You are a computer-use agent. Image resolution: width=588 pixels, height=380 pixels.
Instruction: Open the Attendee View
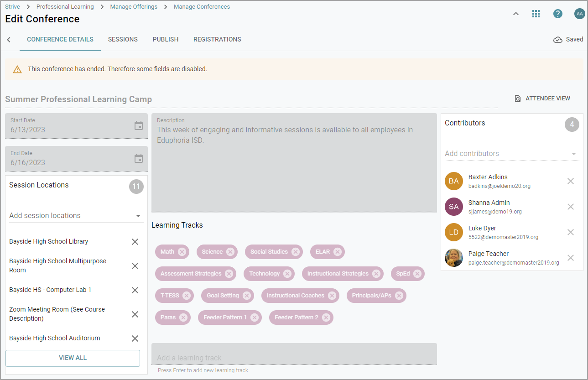pyautogui.click(x=542, y=99)
